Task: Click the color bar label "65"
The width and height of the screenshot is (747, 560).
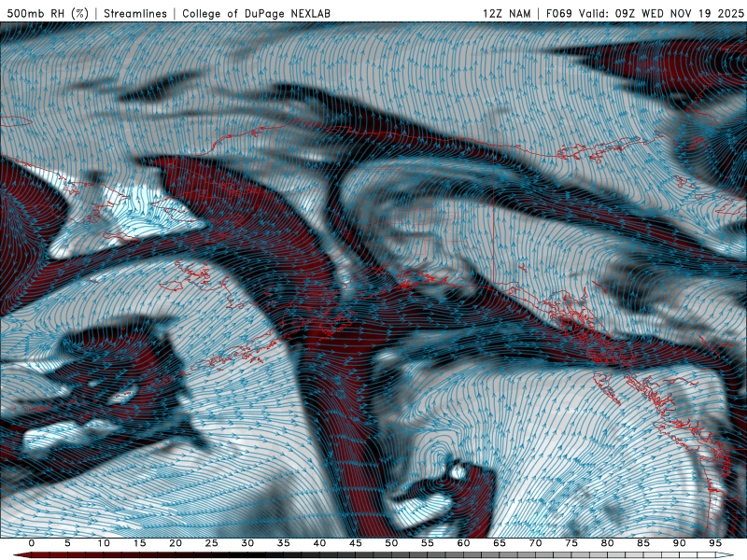Action: pos(500,543)
